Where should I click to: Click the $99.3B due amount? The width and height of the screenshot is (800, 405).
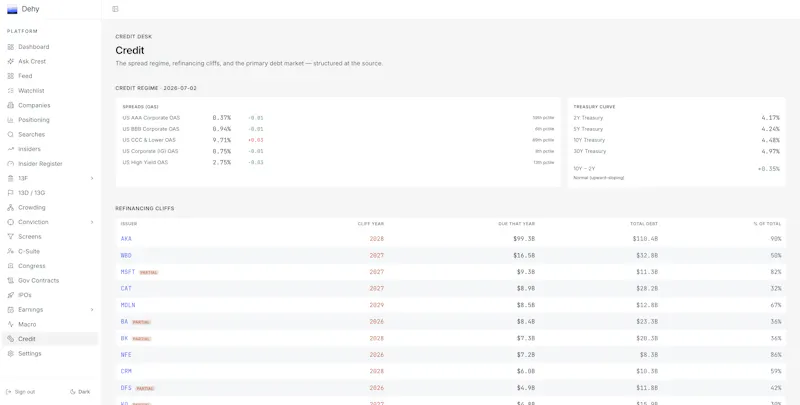tap(524, 239)
